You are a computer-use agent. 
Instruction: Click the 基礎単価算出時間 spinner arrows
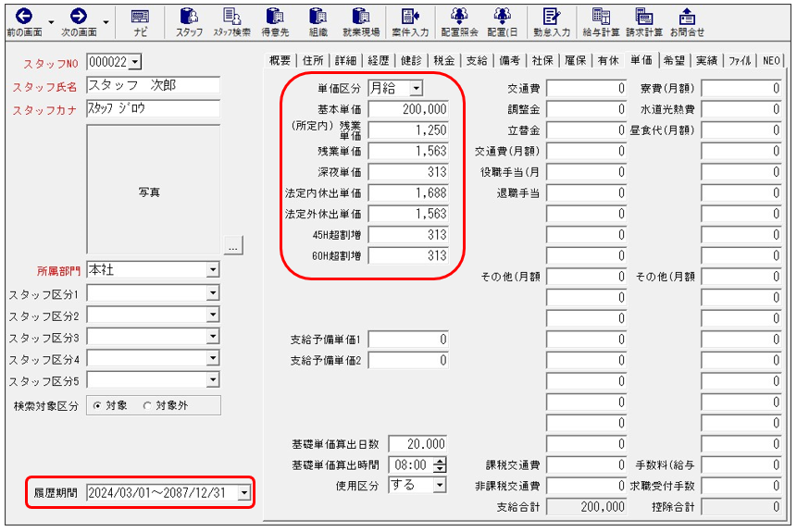click(442, 464)
